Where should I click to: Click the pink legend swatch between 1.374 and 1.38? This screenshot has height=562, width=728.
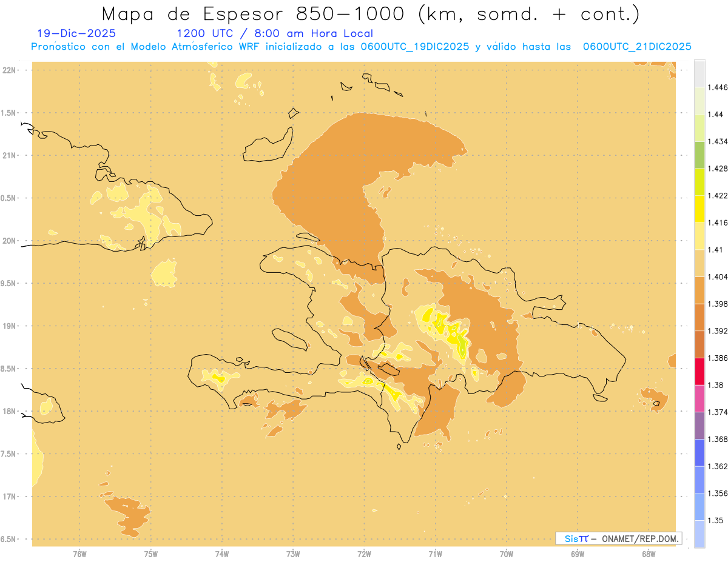tap(699, 399)
